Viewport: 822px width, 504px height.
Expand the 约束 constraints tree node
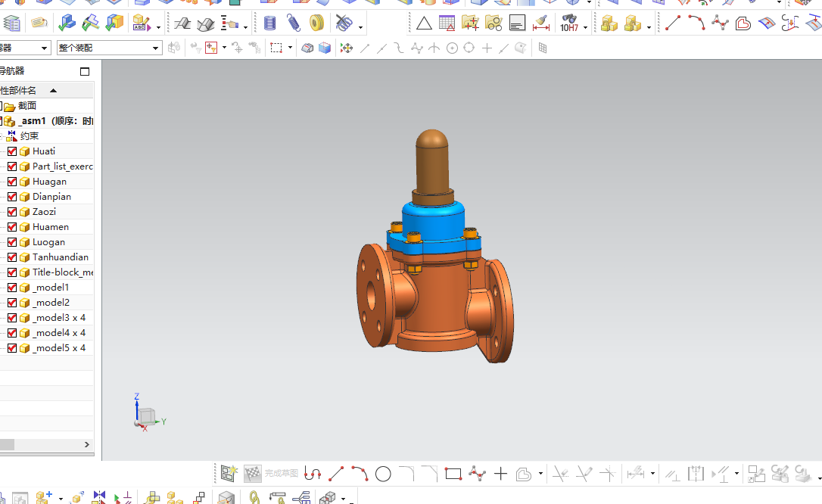[2, 136]
